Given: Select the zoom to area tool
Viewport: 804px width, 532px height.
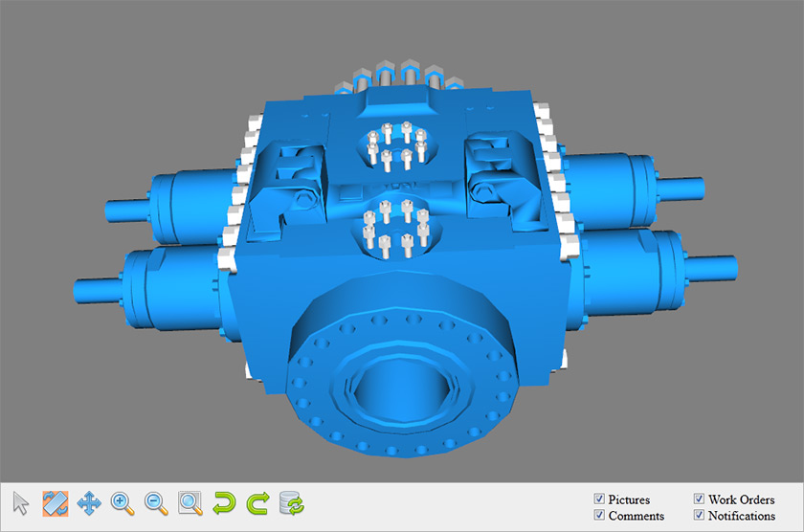Looking at the screenshot, I should tap(190, 503).
